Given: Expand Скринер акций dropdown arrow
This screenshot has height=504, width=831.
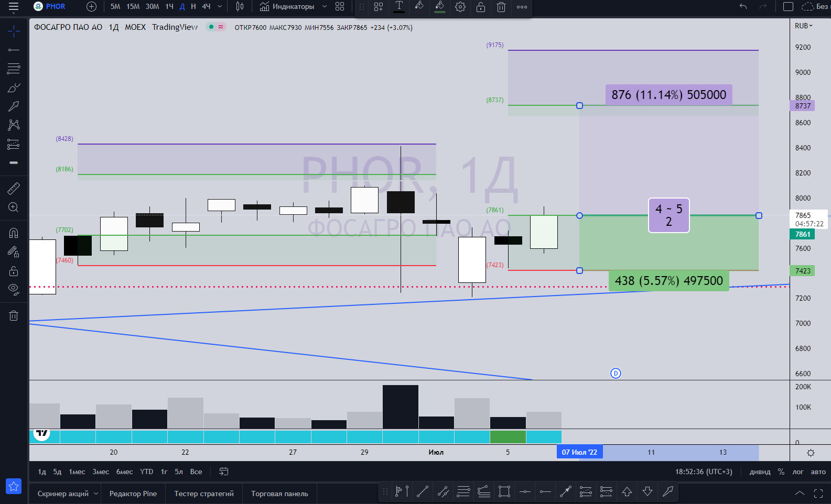Looking at the screenshot, I should point(96,494).
